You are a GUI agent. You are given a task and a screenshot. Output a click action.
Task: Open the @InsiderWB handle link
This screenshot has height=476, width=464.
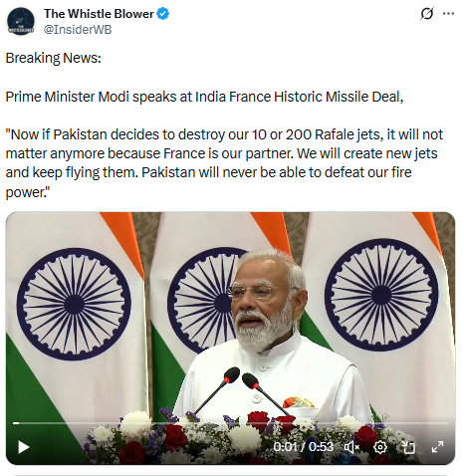(x=78, y=30)
